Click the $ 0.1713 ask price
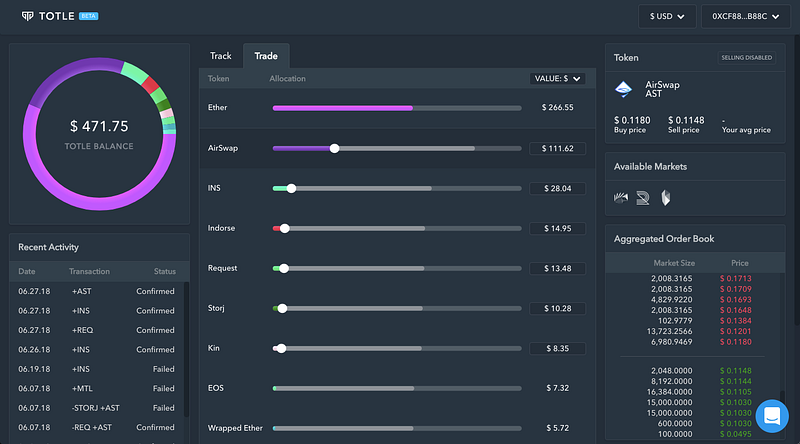 [x=735, y=279]
